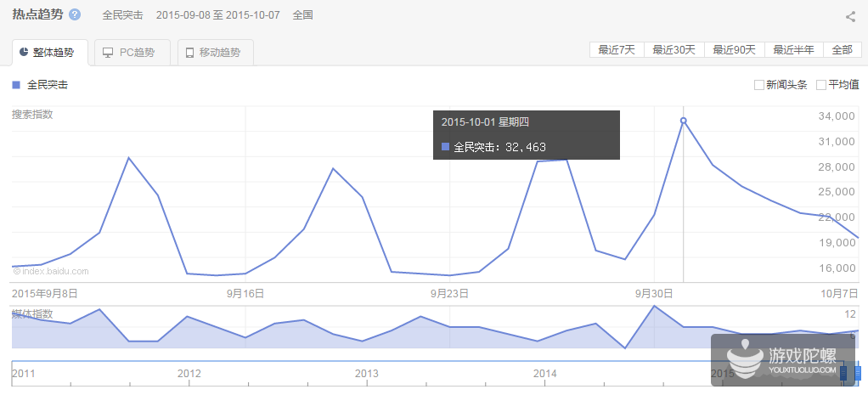Image resolution: width=868 pixels, height=395 pixels.
Task: Select the 最近90天 time range
Action: 735,49
